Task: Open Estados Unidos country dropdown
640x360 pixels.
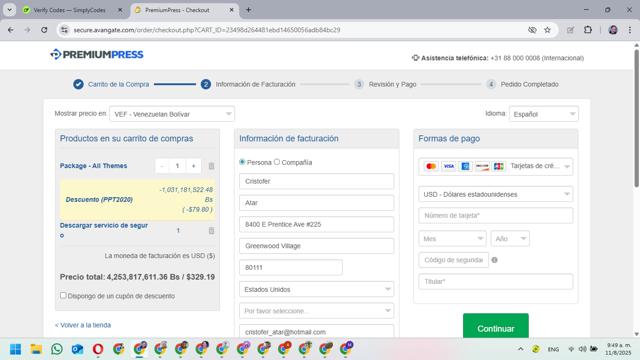Action: pos(316,289)
